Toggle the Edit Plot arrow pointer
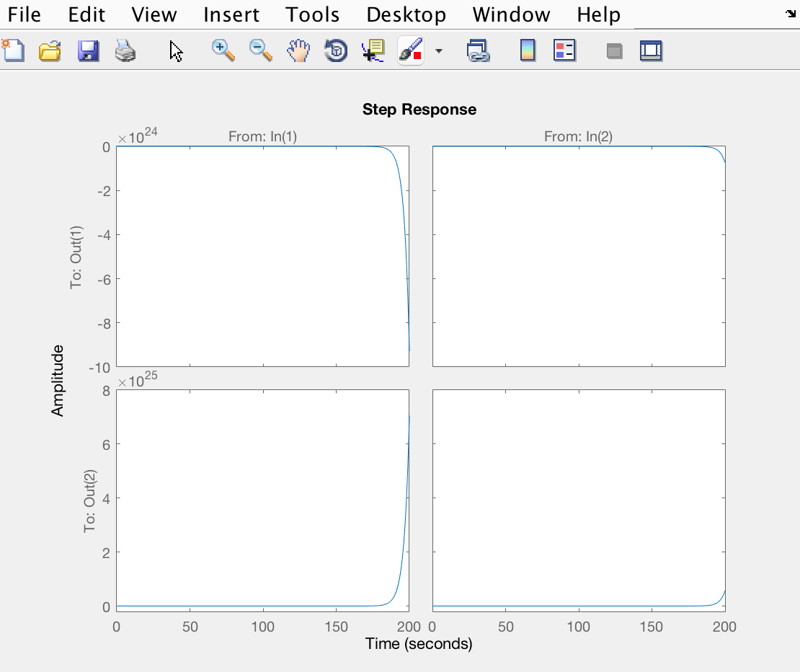This screenshot has width=800, height=672. point(176,51)
